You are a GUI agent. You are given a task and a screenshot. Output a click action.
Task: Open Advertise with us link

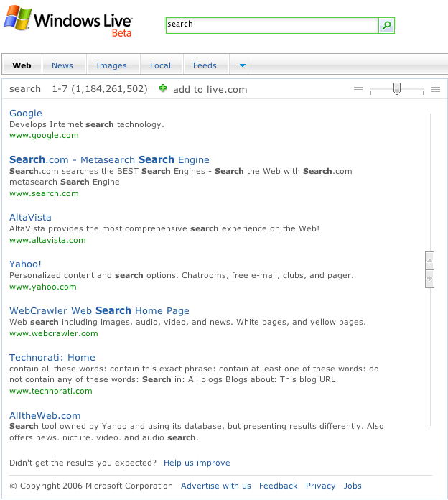click(215, 486)
